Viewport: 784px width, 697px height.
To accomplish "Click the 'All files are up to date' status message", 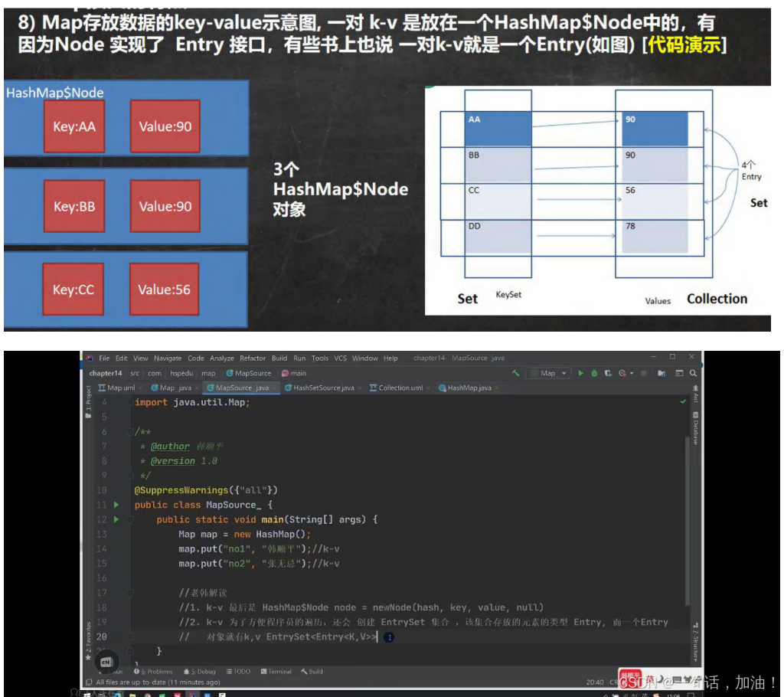I will coord(158,682).
